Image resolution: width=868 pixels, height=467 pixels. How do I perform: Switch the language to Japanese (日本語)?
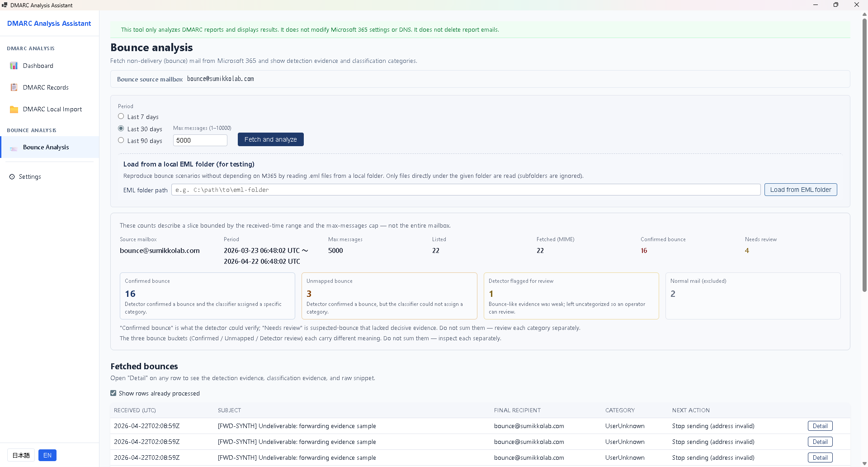tap(21, 455)
